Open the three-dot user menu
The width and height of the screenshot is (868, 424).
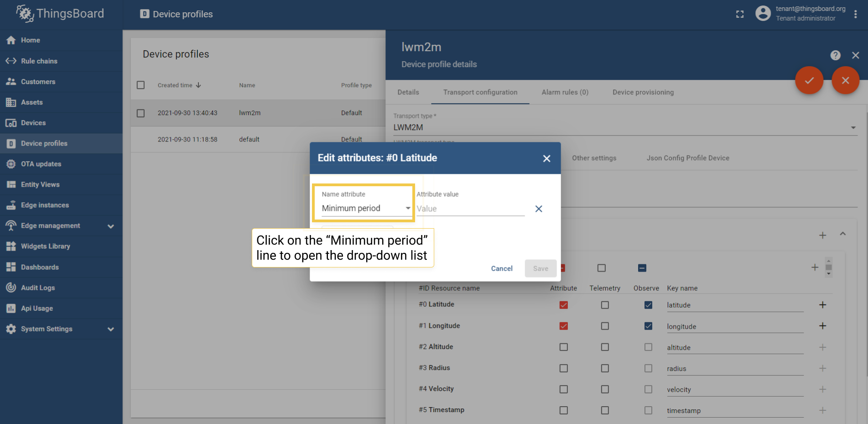pos(856,14)
